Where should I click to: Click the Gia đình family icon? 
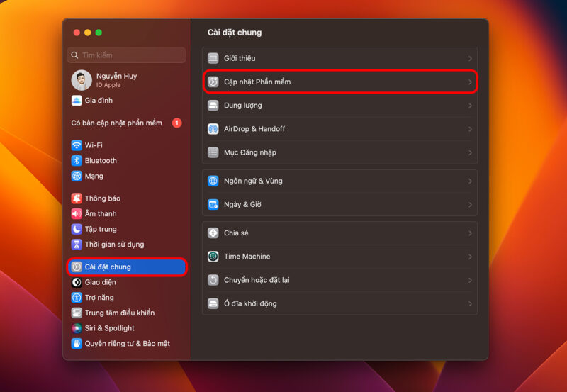click(77, 101)
